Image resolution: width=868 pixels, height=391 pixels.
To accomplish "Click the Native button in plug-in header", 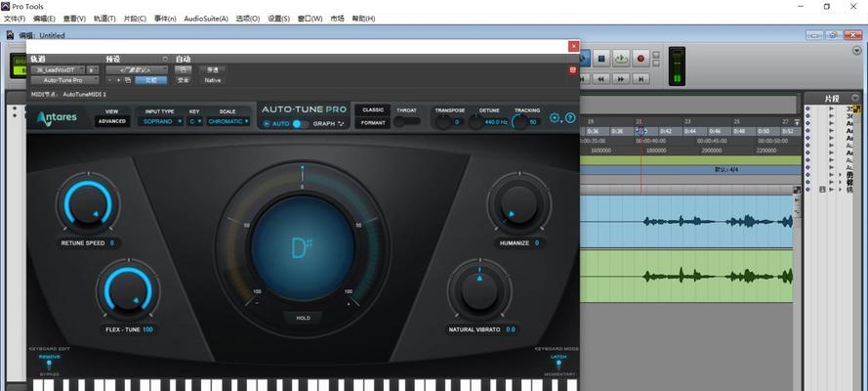I will pyautogui.click(x=213, y=80).
